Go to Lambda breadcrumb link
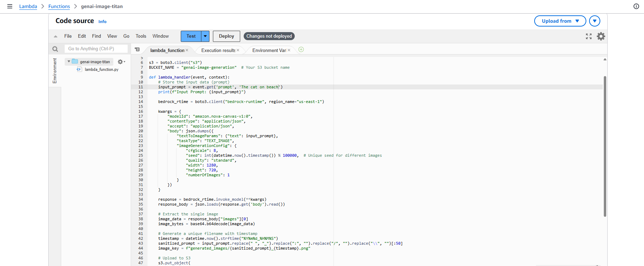The image size is (644, 266). pos(28,6)
